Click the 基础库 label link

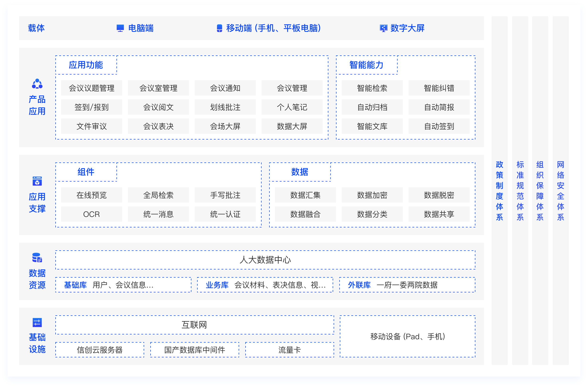click(x=75, y=285)
